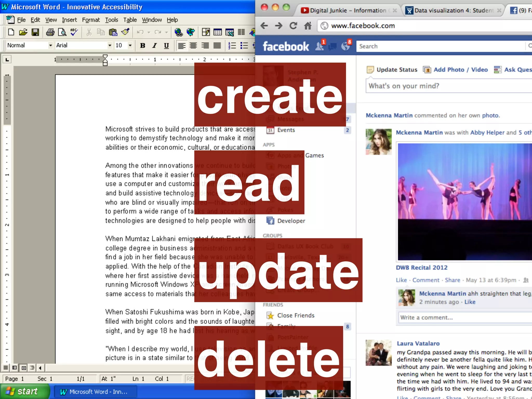Viewport: 532px width, 399px height.
Task: Switch to Print Layout view button
Action: (24, 368)
